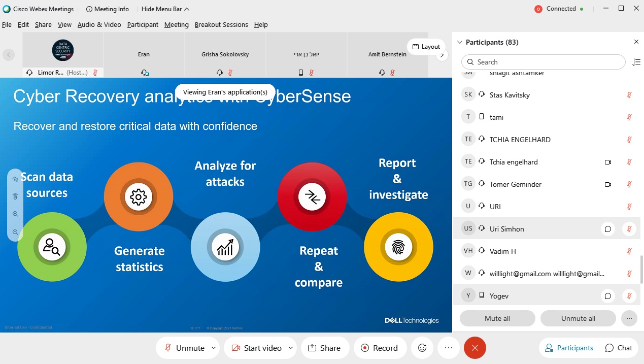Image resolution: width=644 pixels, height=364 pixels.
Task: Click the red recording indicator near Connected
Action: 538,9
